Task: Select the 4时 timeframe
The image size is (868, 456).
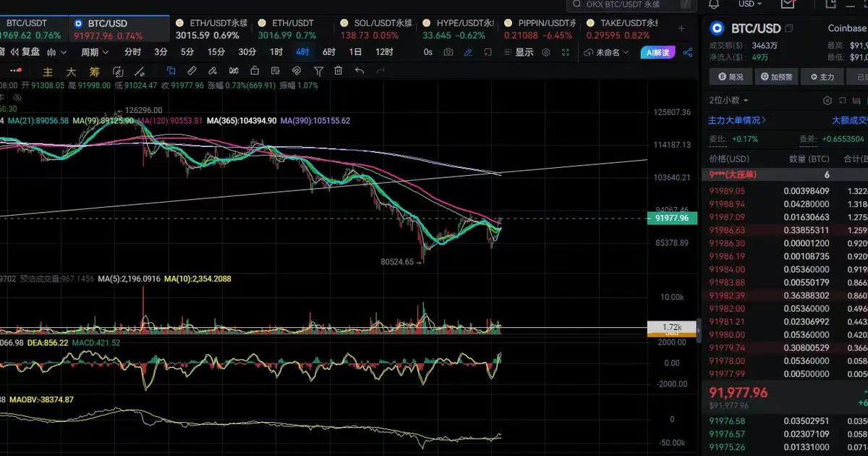Action: pyautogui.click(x=302, y=52)
